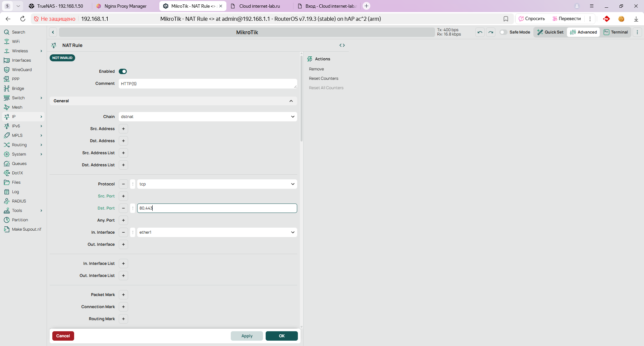
Task: Open the Terminal from the top toolbar
Action: (x=616, y=32)
